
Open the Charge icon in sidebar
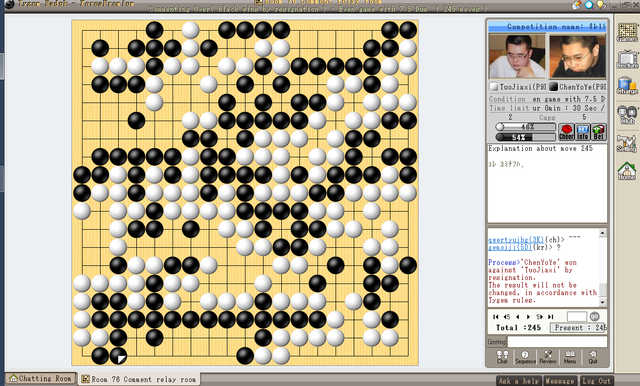pos(627,86)
